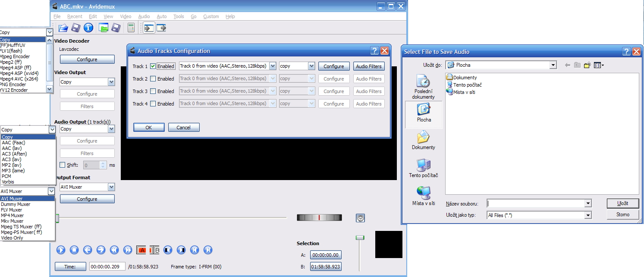Click the green folder Load Project icon
Viewport: 644px width, 277px height.
[x=104, y=28]
